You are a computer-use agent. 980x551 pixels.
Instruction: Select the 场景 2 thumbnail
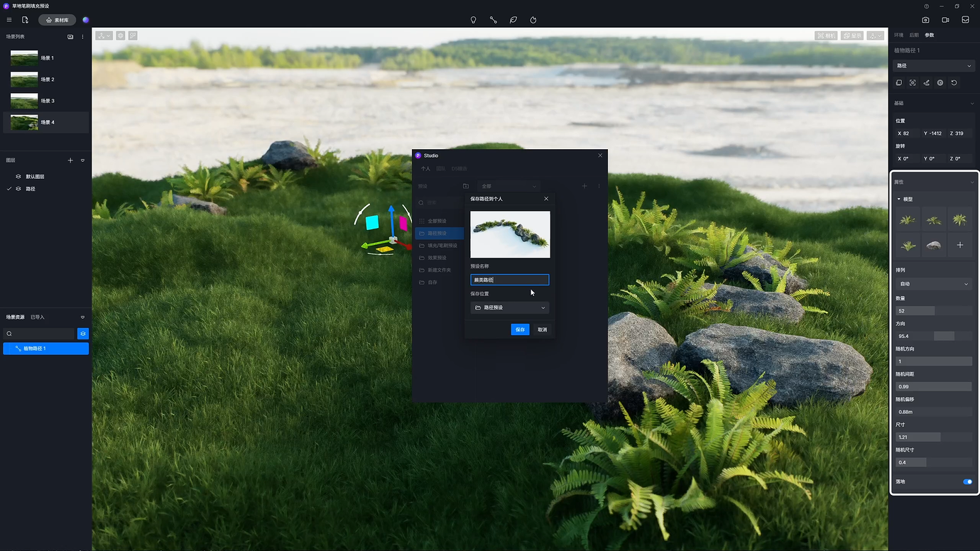[24, 80]
